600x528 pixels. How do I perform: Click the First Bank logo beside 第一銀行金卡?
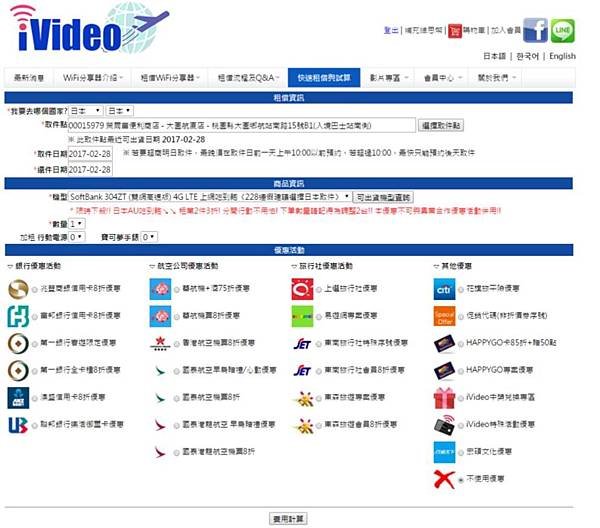click(18, 370)
